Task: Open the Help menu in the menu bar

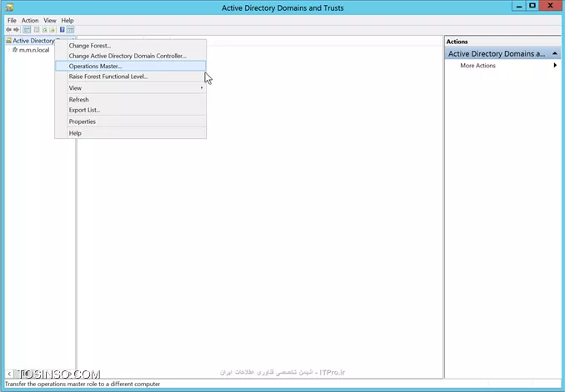Action: tap(67, 21)
